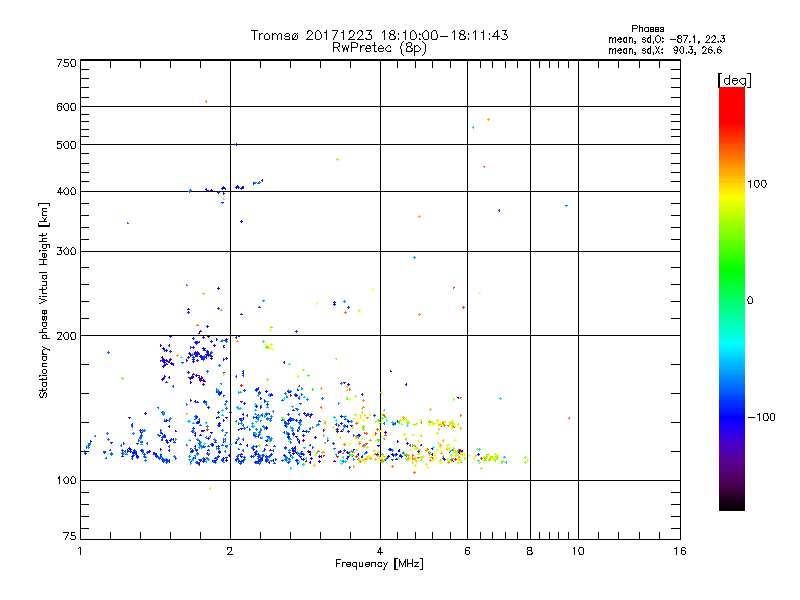Click the x-axis label '4'

pyautogui.click(x=380, y=551)
